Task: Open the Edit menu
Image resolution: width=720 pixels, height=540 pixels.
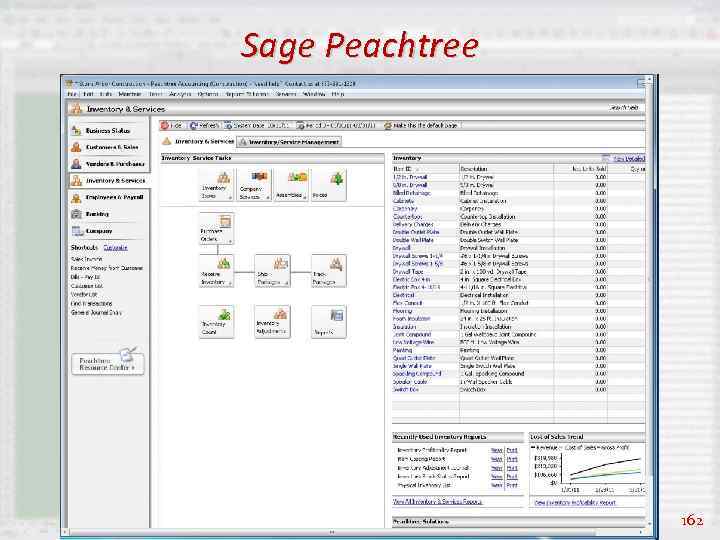Action: [x=89, y=94]
